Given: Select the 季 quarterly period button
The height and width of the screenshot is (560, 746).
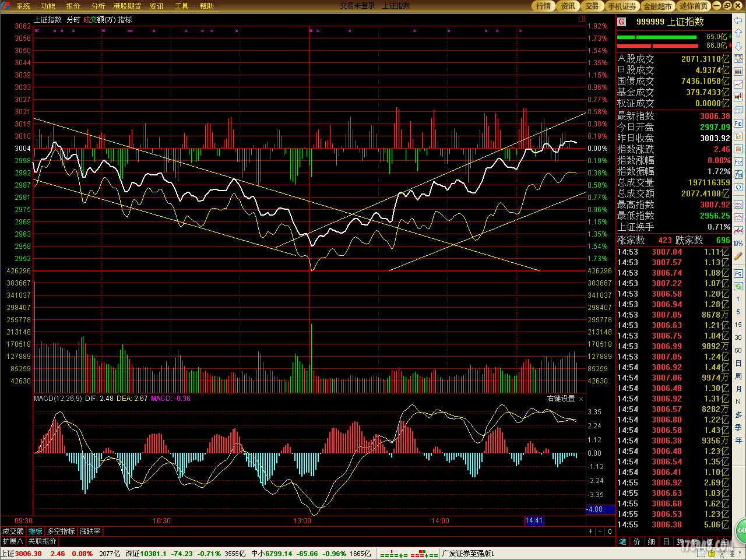Looking at the screenshot, I should point(738,427).
